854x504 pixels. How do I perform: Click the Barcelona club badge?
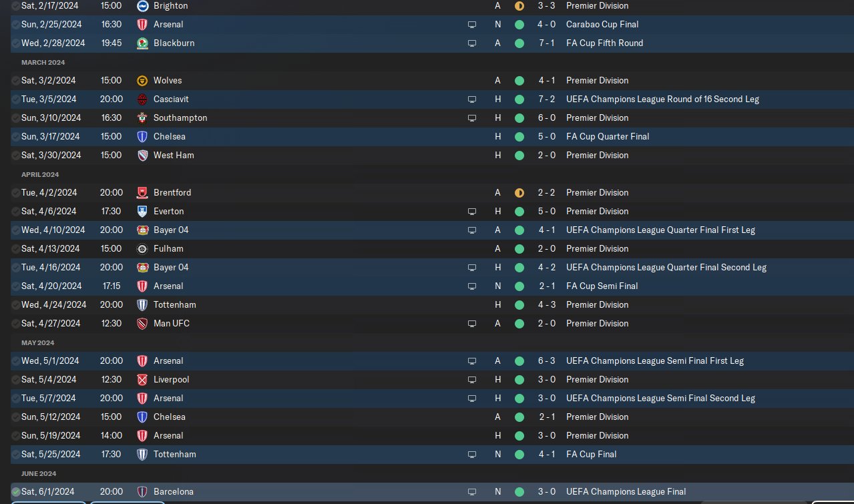142,491
